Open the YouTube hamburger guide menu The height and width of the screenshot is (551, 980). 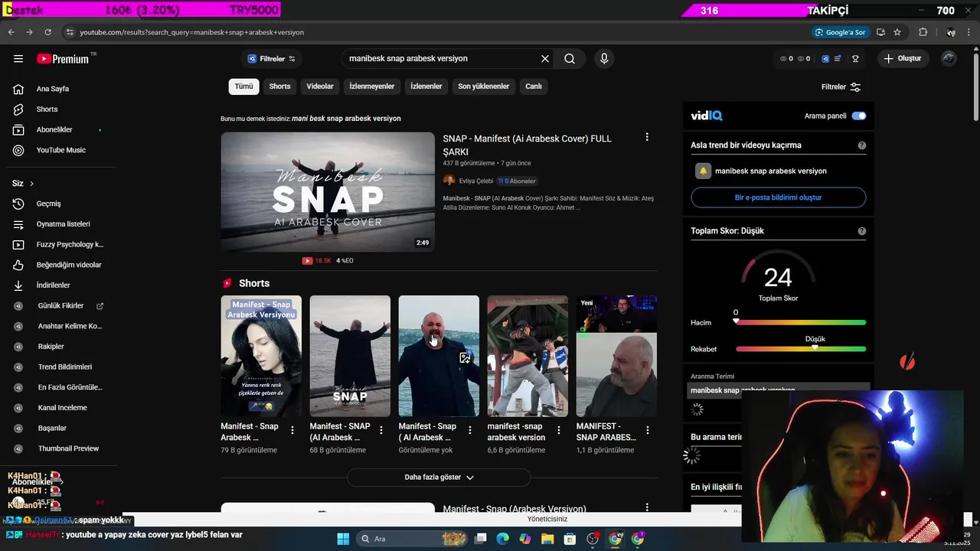tap(18, 59)
